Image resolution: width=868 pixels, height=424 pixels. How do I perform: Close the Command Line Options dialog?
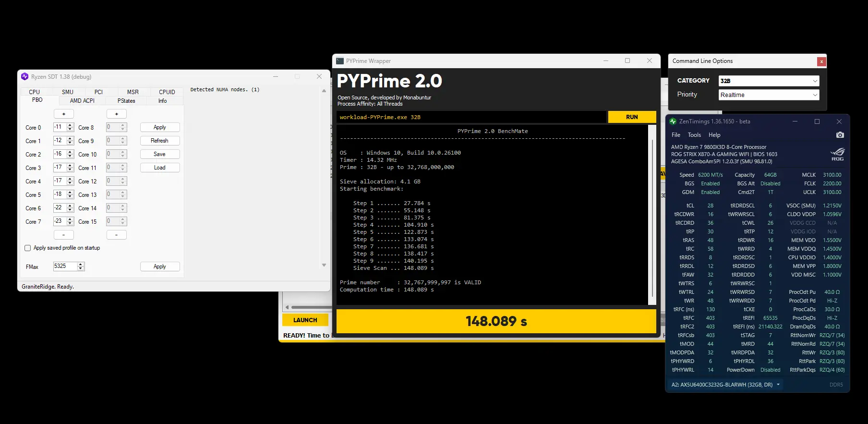[x=821, y=61]
